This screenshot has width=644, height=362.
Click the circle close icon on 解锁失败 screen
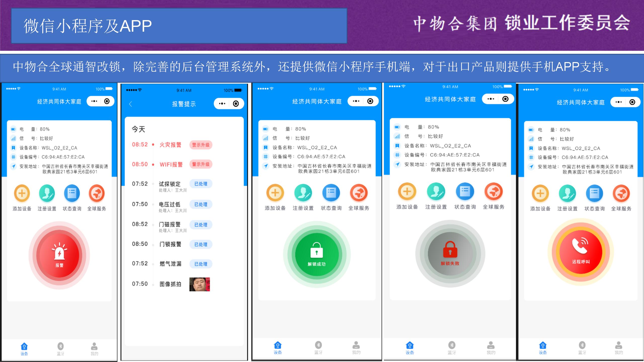[505, 99]
